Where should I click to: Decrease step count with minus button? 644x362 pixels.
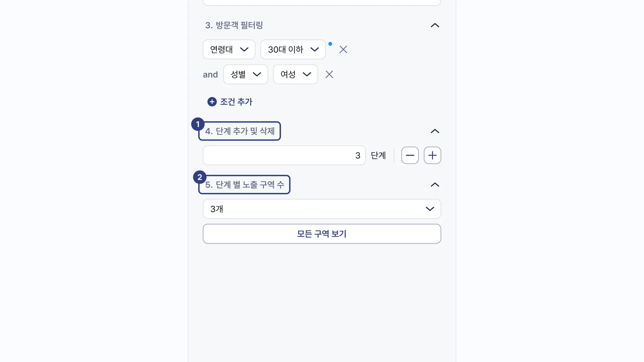point(410,155)
